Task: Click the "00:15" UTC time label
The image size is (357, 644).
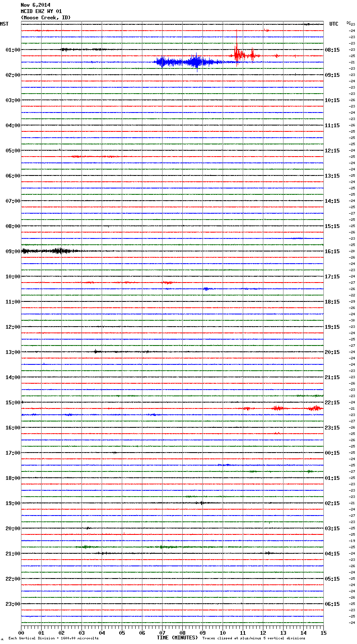Action: pos(332,453)
